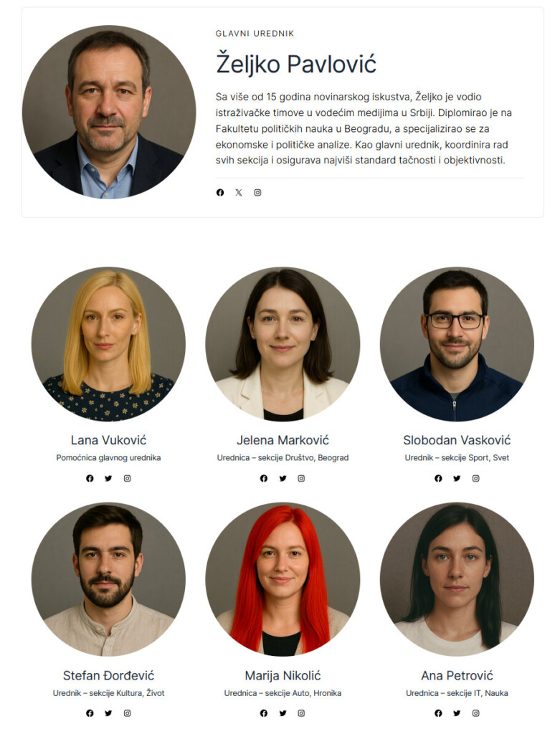Open Jelena Marković's Instagram icon
Image resolution: width=560 pixels, height=734 pixels.
click(x=302, y=478)
